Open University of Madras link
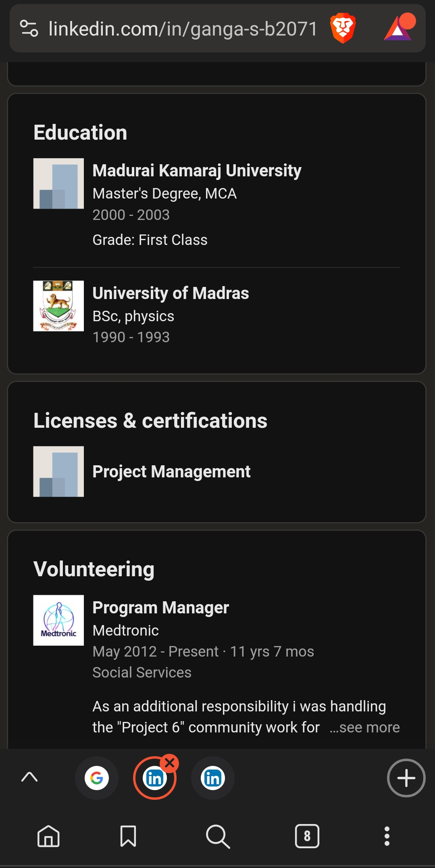 click(171, 293)
